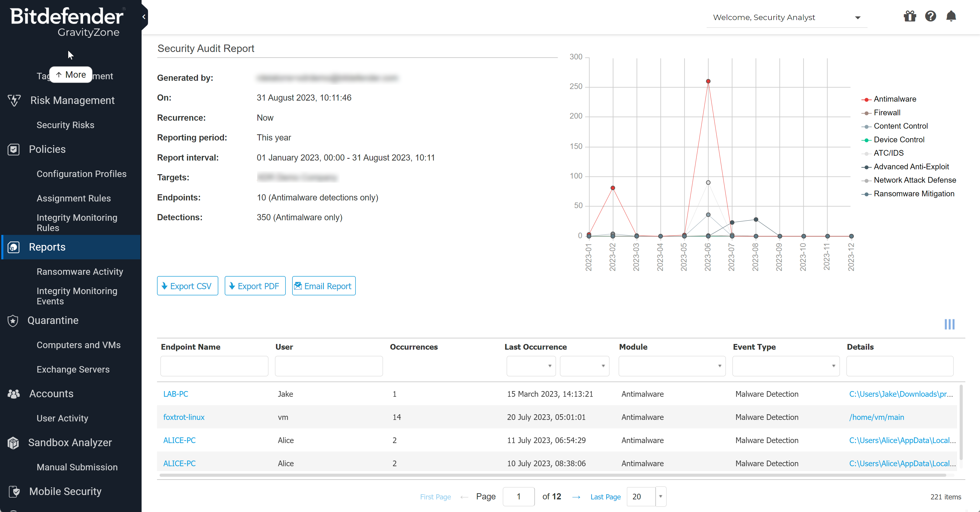Sort by Occurrences column header

coord(413,347)
